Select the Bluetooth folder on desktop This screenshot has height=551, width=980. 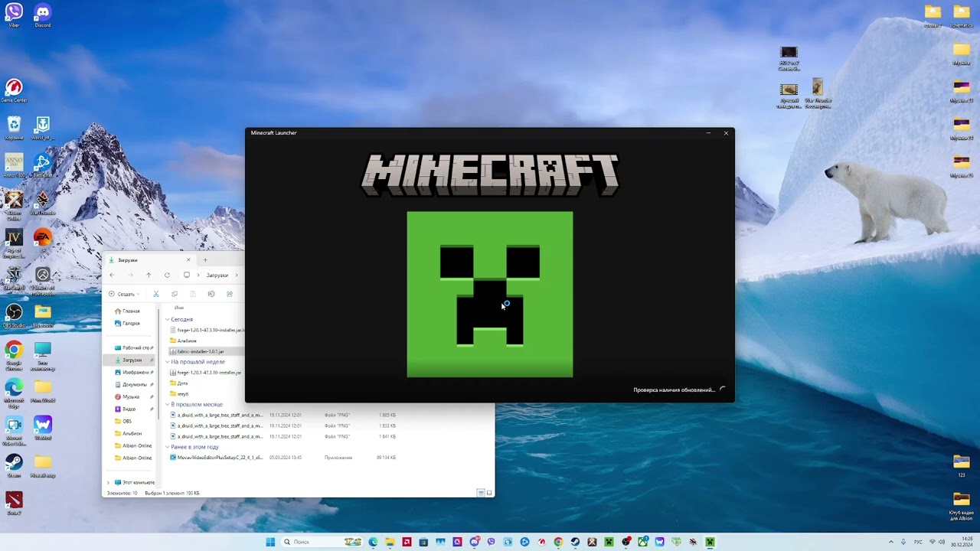[43, 315]
